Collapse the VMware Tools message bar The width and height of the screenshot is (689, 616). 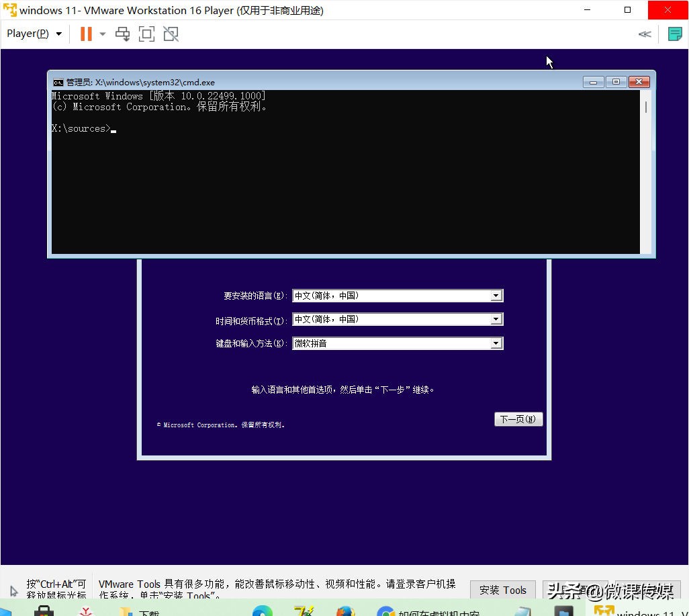point(645,34)
